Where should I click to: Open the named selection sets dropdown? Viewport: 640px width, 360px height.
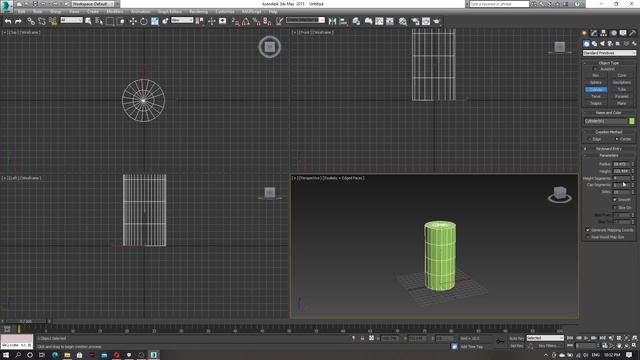[x=305, y=20]
